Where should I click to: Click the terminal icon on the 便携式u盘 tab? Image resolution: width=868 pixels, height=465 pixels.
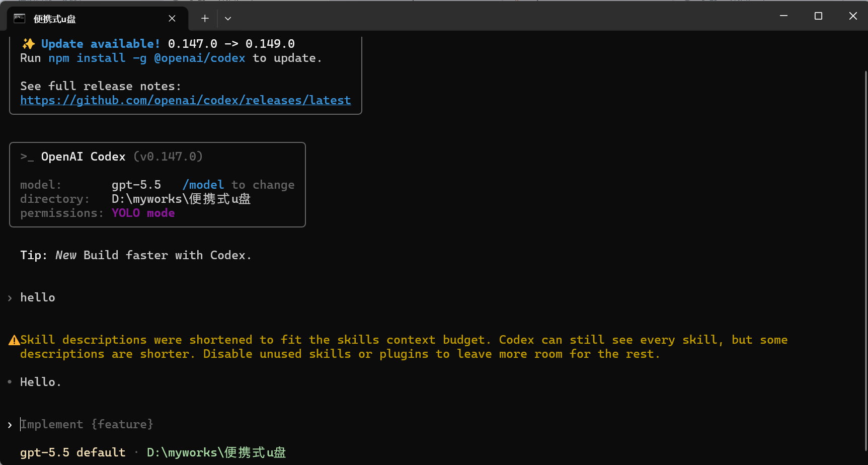pos(19,19)
